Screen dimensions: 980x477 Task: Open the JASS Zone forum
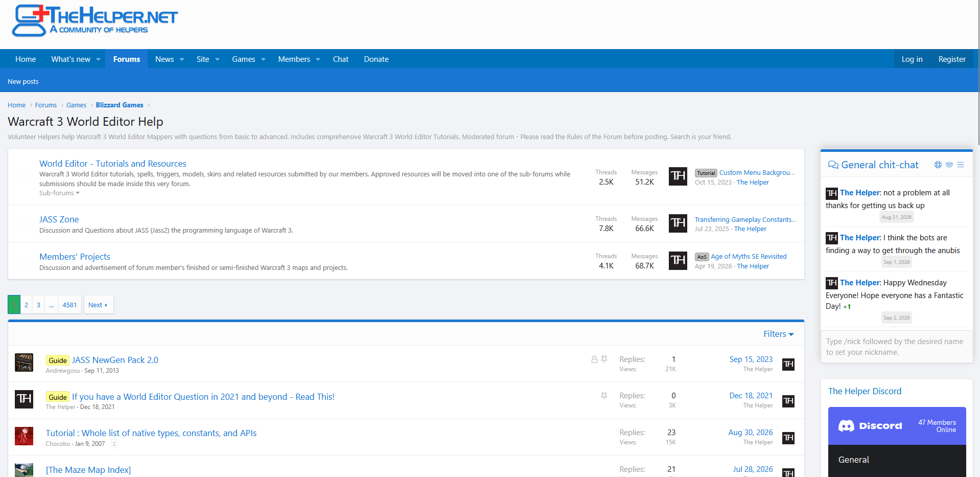(59, 219)
